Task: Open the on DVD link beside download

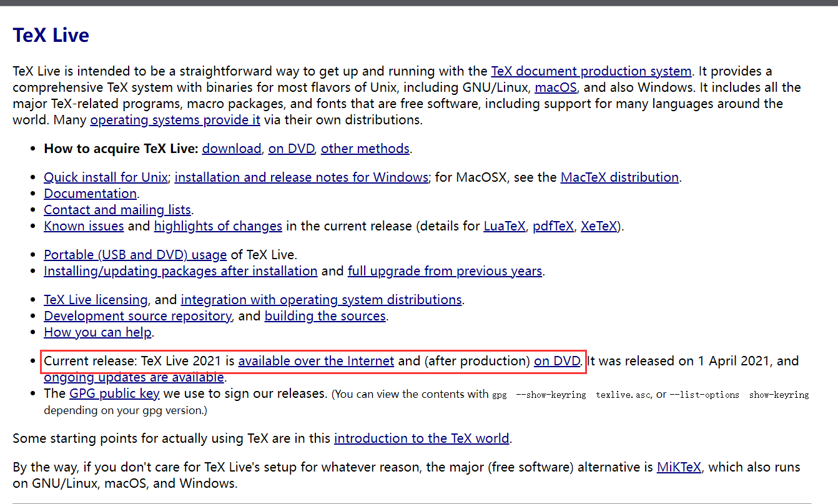Action: pos(292,149)
